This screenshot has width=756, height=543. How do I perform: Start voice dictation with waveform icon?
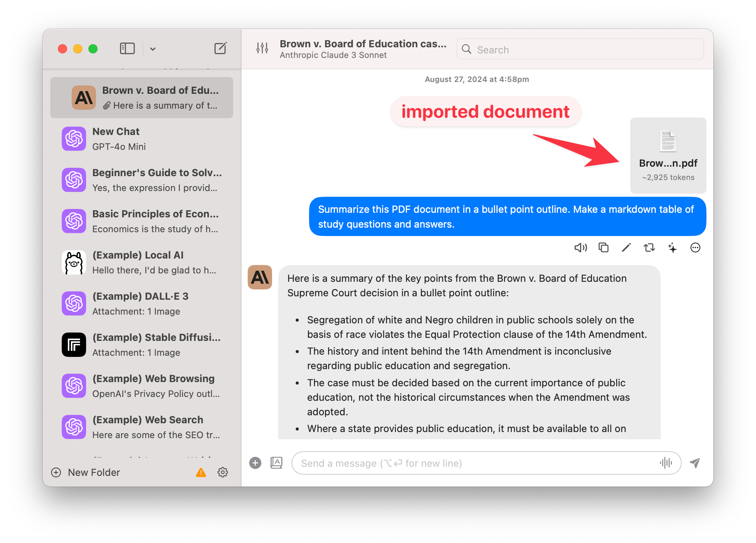(666, 463)
